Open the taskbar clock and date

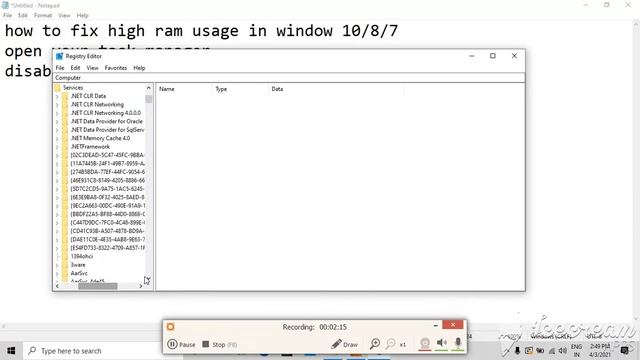pyautogui.click(x=600, y=351)
